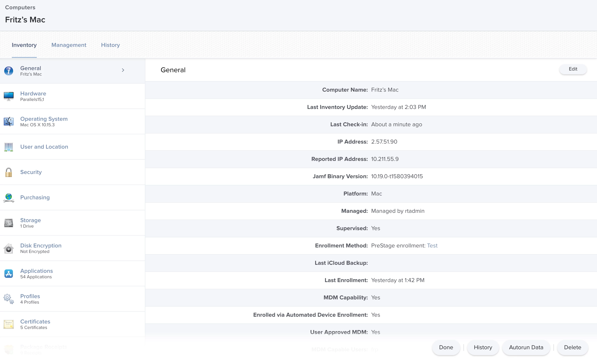Switch to the History tab
Screen dimensions: 597x364
tap(110, 45)
